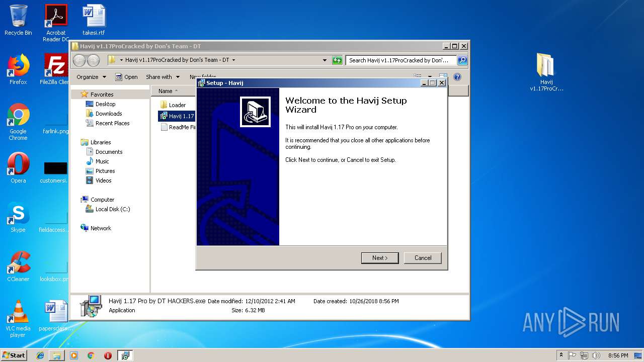Screen dimensions: 644x362
Task: Click Open in Explorer toolbar
Action: (x=126, y=77)
